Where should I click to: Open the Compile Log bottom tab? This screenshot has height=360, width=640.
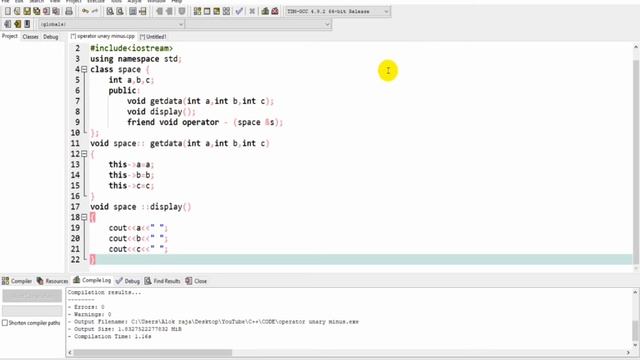pos(92,280)
